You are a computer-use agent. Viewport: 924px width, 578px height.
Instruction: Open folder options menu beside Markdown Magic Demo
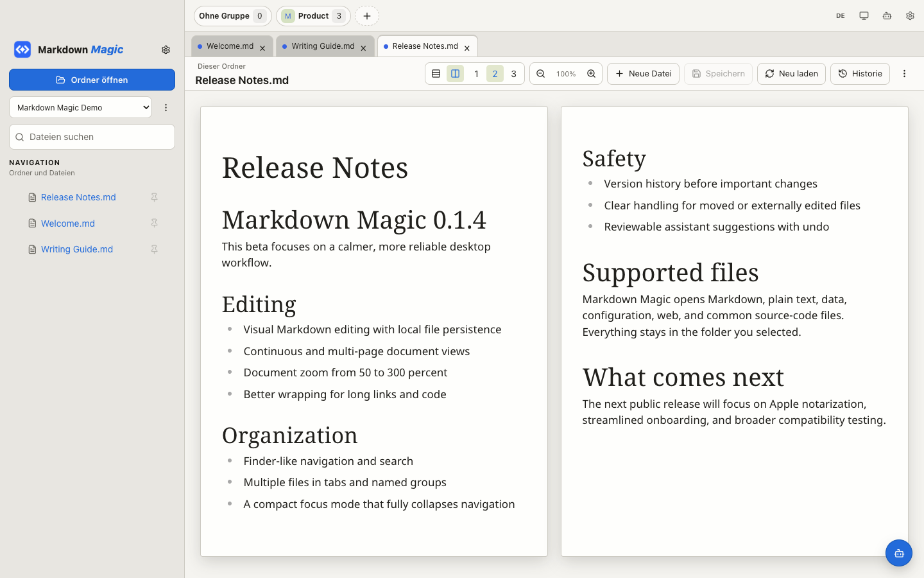(166, 108)
